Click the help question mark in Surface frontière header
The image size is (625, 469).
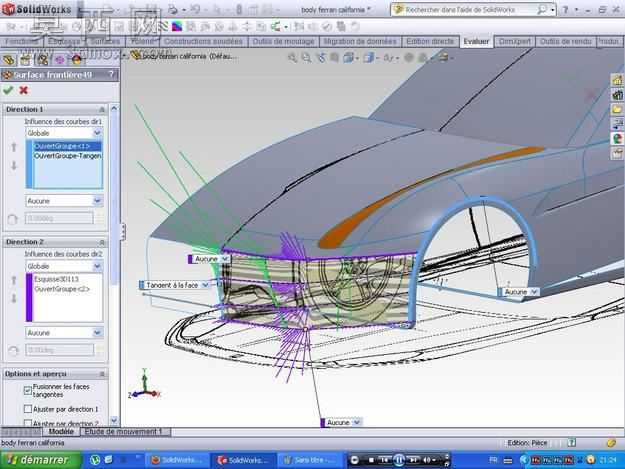pyautogui.click(x=111, y=75)
